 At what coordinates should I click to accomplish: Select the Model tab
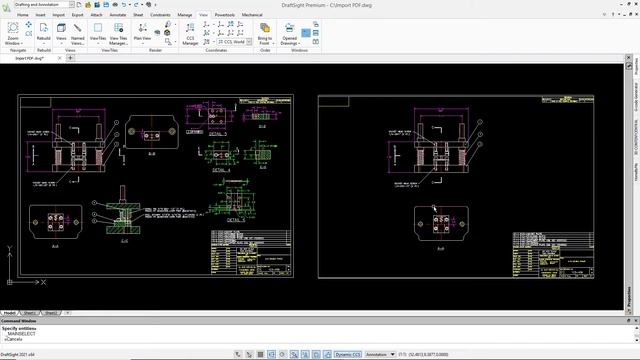click(9, 313)
